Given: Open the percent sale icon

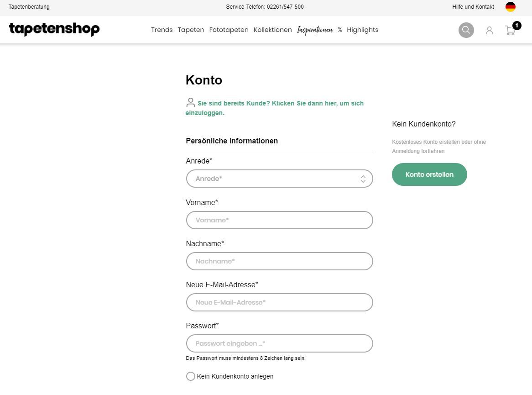Looking at the screenshot, I should pyautogui.click(x=340, y=30).
